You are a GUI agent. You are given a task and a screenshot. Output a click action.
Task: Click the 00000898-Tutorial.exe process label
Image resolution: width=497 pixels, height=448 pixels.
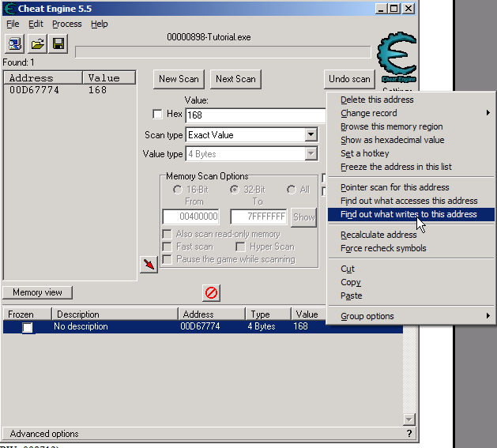[209, 37]
